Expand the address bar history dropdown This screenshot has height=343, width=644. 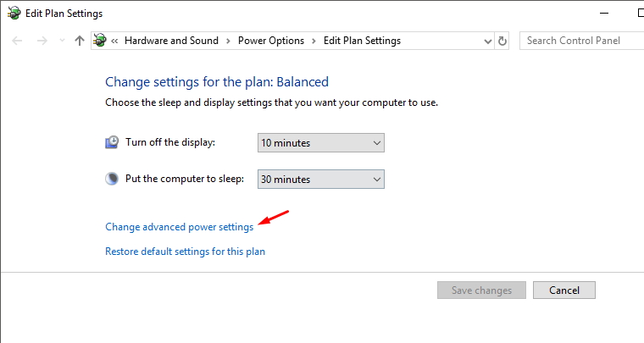click(486, 41)
